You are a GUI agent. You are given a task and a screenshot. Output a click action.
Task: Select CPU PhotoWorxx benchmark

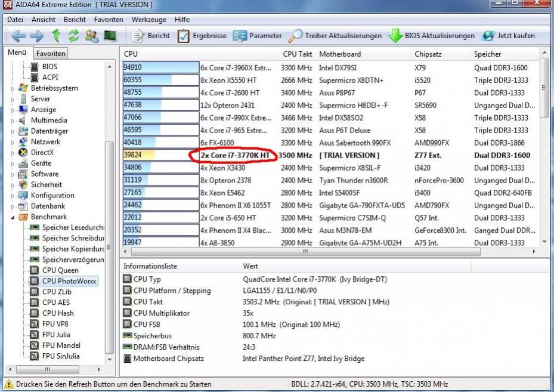click(63, 281)
